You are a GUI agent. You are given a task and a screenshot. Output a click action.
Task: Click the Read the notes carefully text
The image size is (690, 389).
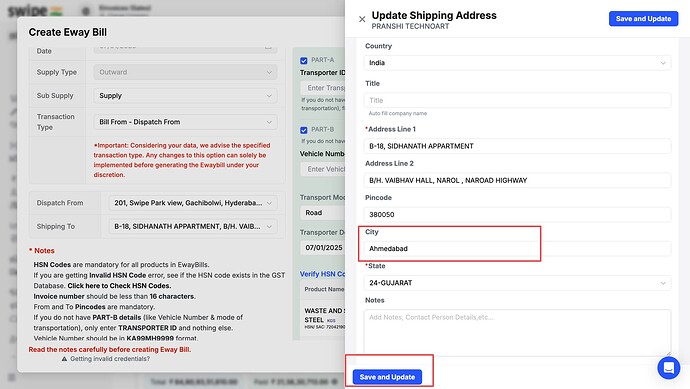(x=110, y=349)
